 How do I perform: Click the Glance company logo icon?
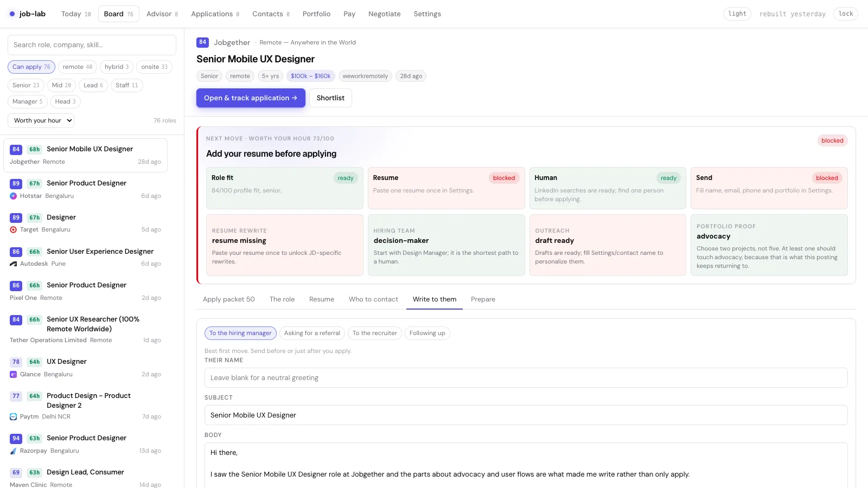pyautogui.click(x=14, y=375)
